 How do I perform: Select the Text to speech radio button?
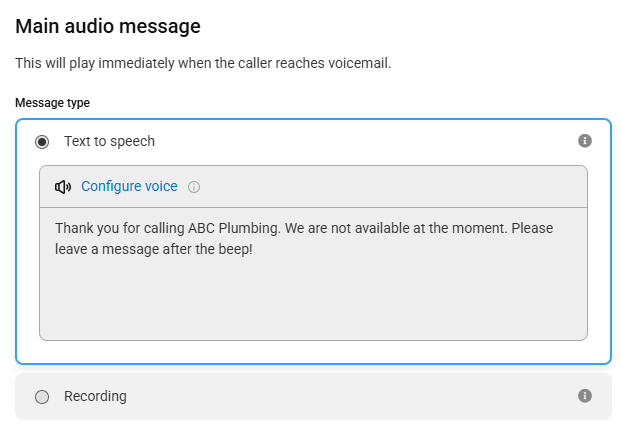(42, 142)
